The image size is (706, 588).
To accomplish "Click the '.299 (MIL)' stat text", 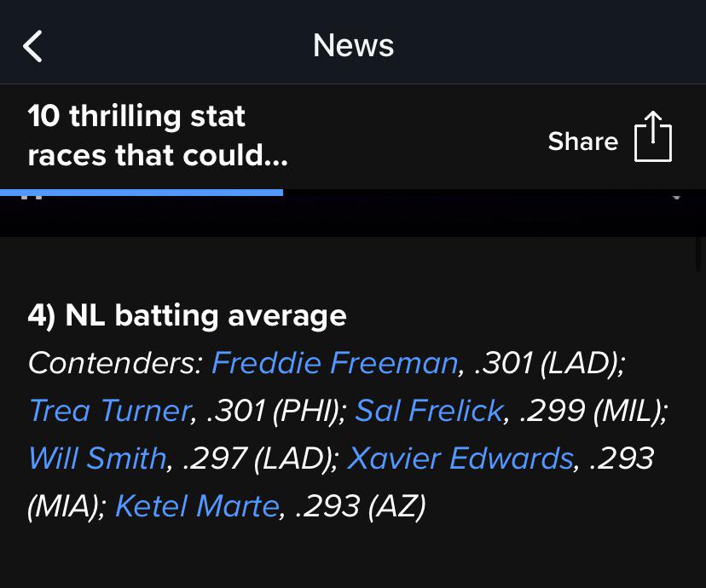I will (593, 410).
